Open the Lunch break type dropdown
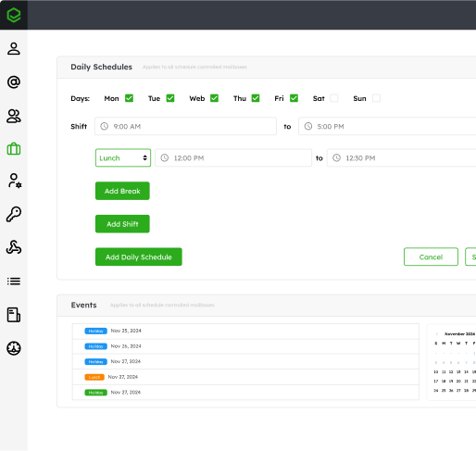476x451 pixels. [x=123, y=157]
